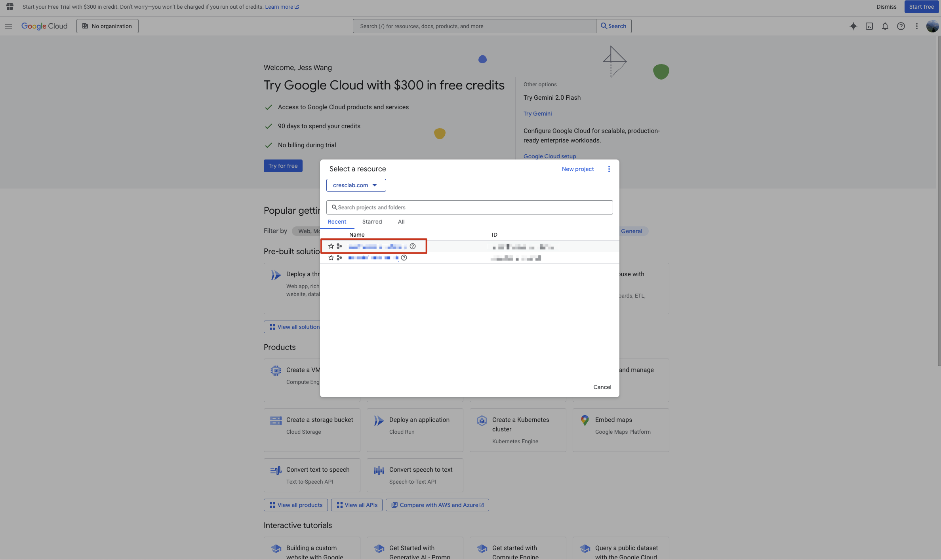
Task: Open the Try Gemini link
Action: click(537, 114)
